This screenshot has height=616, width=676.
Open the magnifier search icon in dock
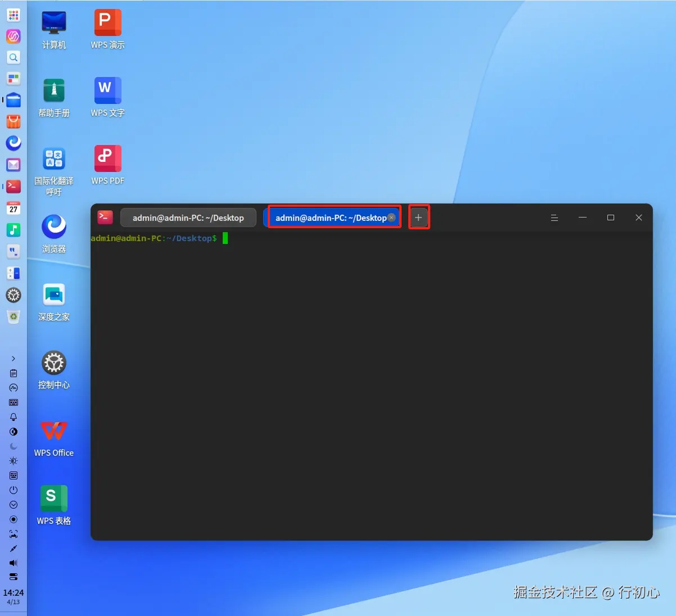(x=13, y=57)
